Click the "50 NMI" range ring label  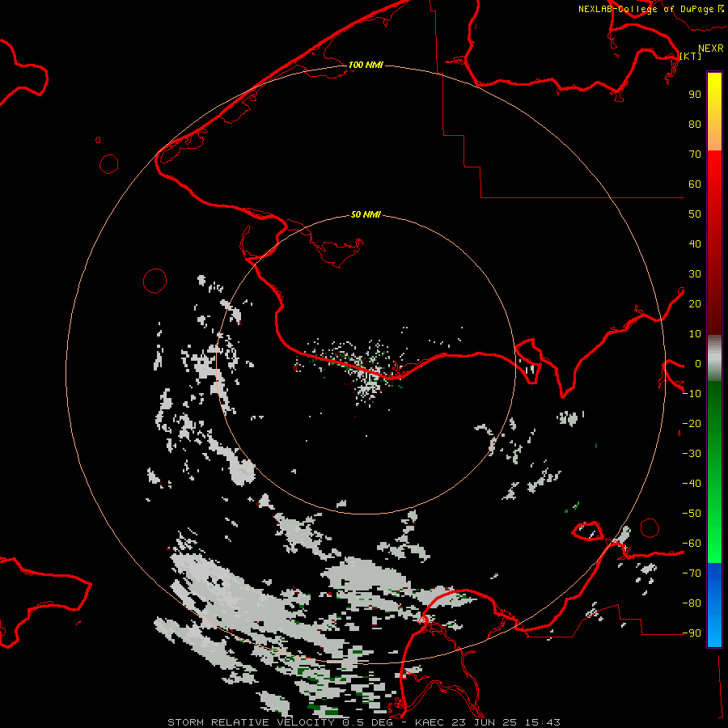[366, 214]
